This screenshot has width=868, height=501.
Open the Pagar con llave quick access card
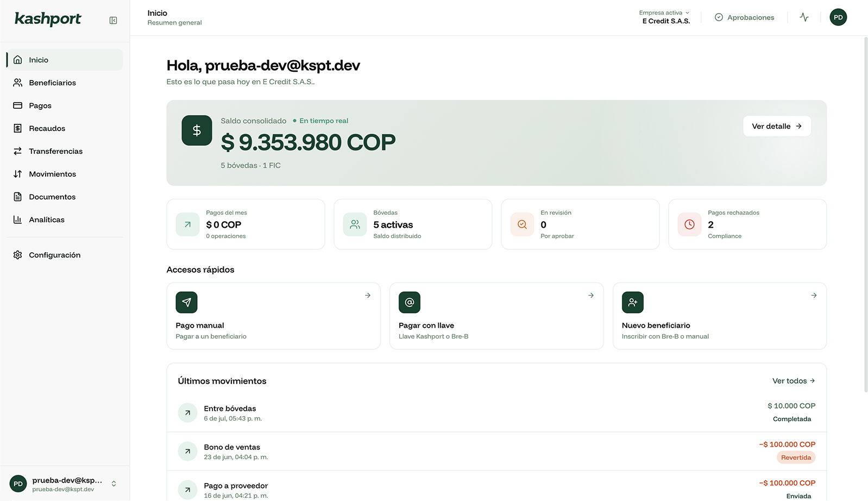496,316
